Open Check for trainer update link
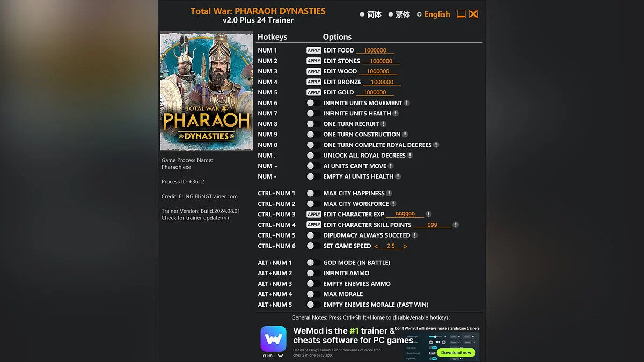This screenshot has width=644, height=362. pos(195,218)
